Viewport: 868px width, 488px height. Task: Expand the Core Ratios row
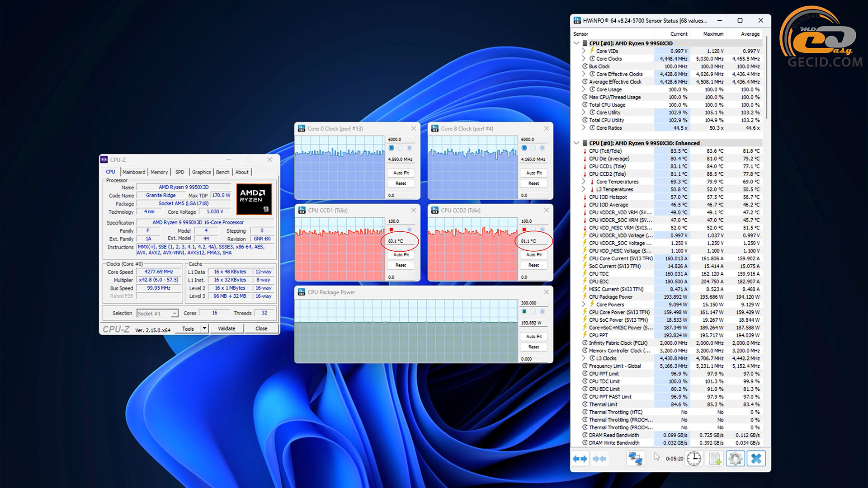coord(584,128)
